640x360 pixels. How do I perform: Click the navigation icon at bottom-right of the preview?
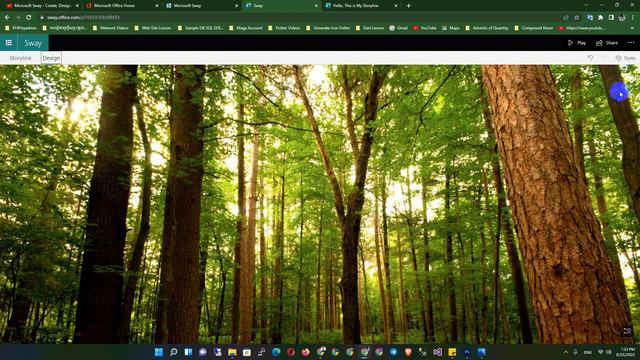pos(627,331)
